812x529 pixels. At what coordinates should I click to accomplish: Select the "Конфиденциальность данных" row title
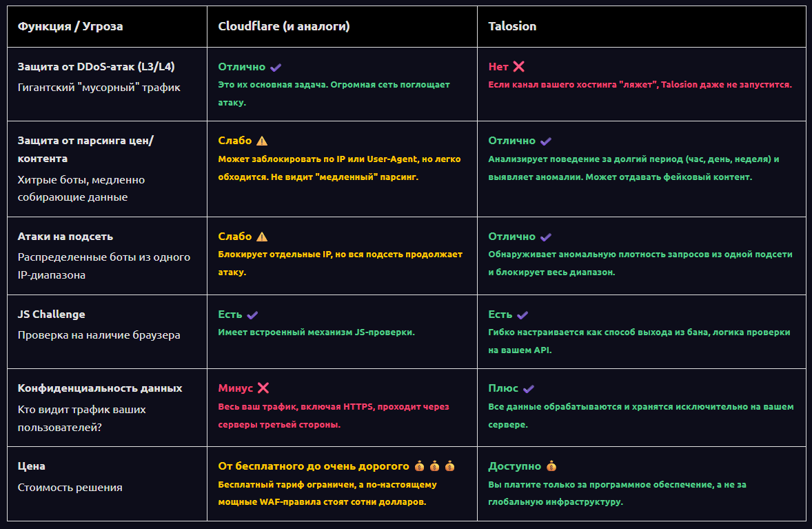100,388
